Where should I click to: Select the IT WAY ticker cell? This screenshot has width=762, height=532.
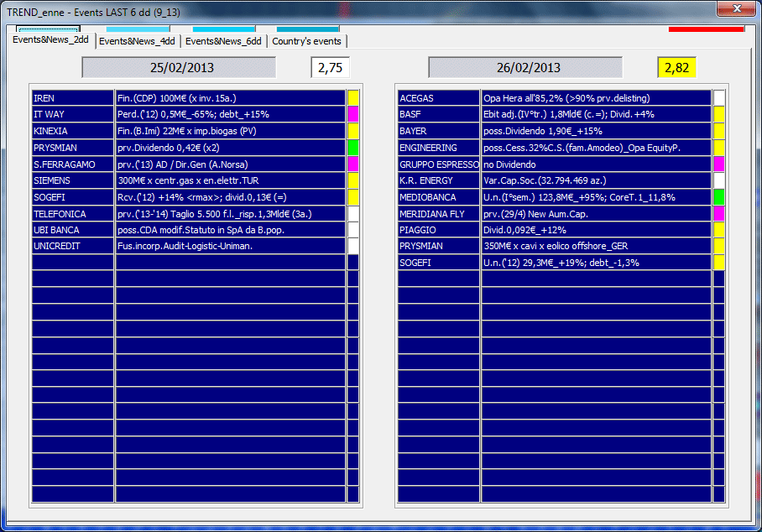point(73,114)
